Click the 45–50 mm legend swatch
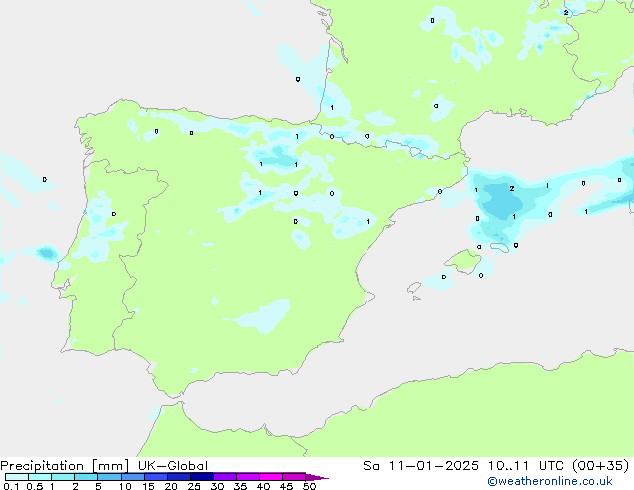Screen dimensions: 634x490 294,477
